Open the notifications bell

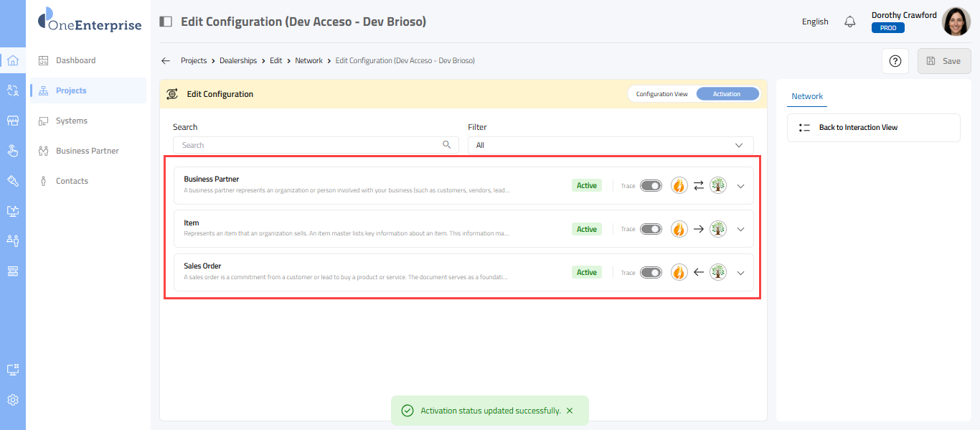(850, 22)
